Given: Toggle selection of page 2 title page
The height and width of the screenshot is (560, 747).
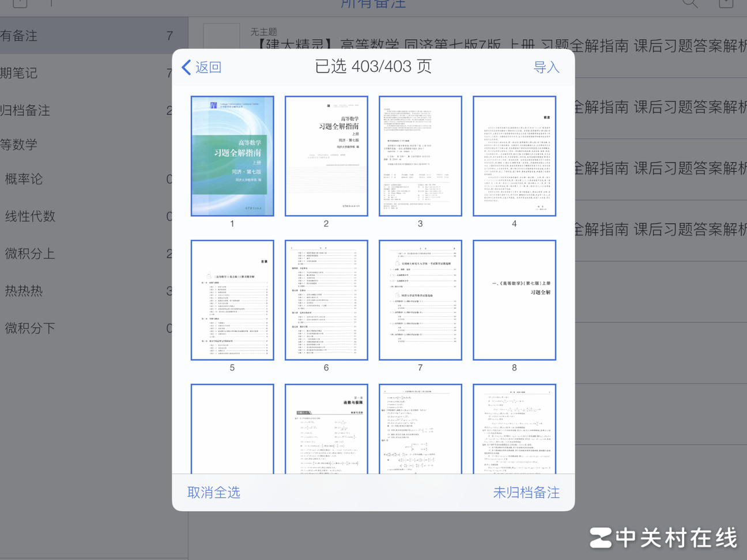Looking at the screenshot, I should pyautogui.click(x=326, y=156).
